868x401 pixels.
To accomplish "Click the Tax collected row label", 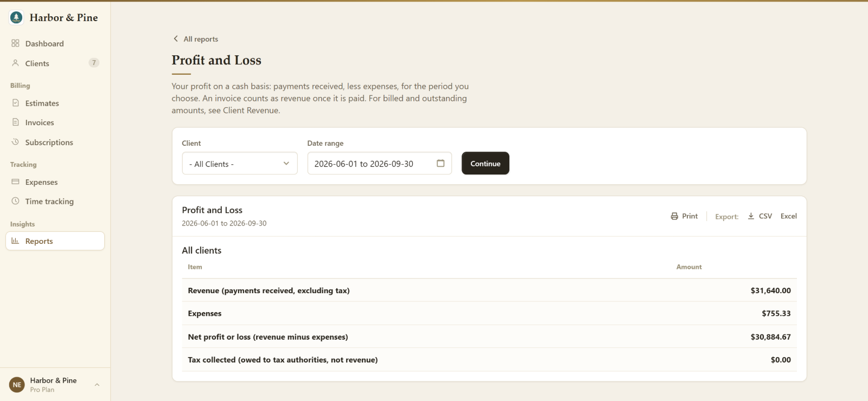I will click(283, 360).
